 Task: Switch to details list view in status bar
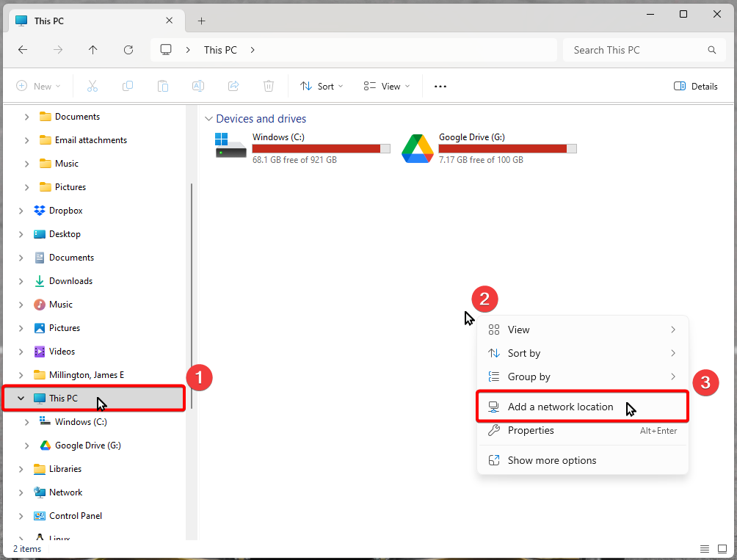(x=705, y=549)
